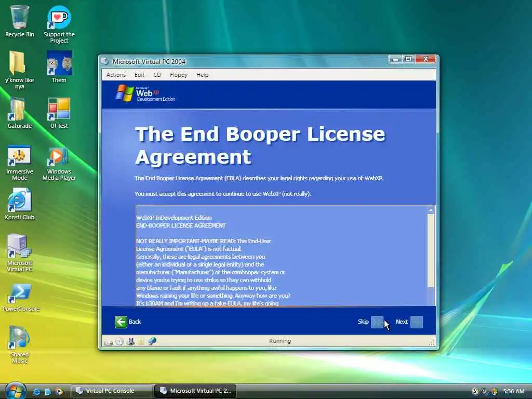
Task: Click the first system tray icon
Action: [x=475, y=391]
